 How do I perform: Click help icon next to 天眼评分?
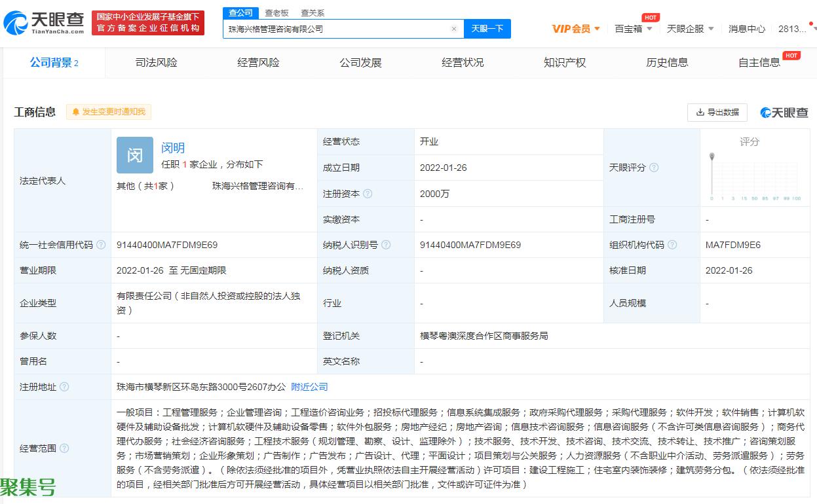[x=654, y=168]
